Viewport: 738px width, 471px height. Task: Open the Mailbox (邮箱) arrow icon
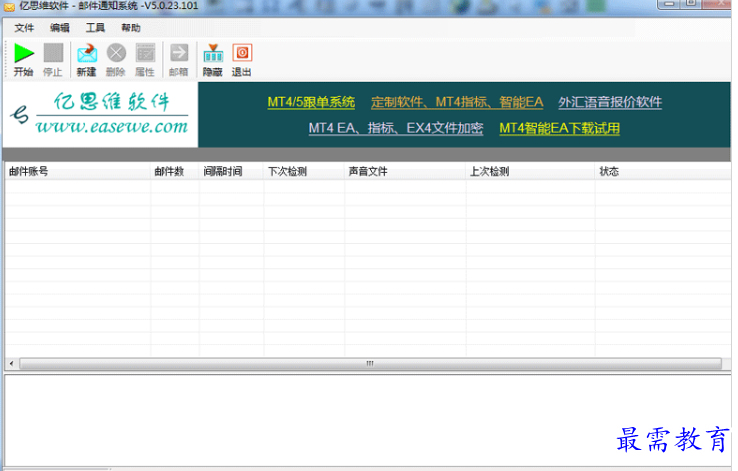pos(179,53)
